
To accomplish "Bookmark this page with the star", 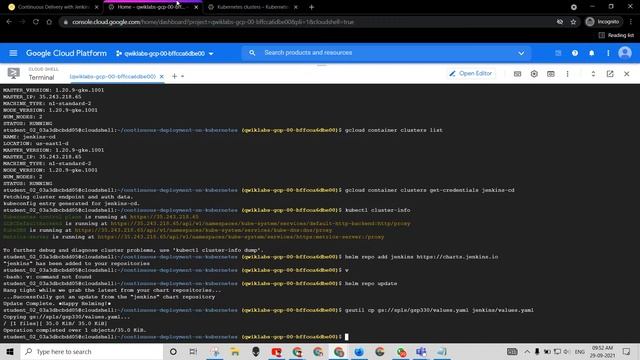I will tap(573, 22).
